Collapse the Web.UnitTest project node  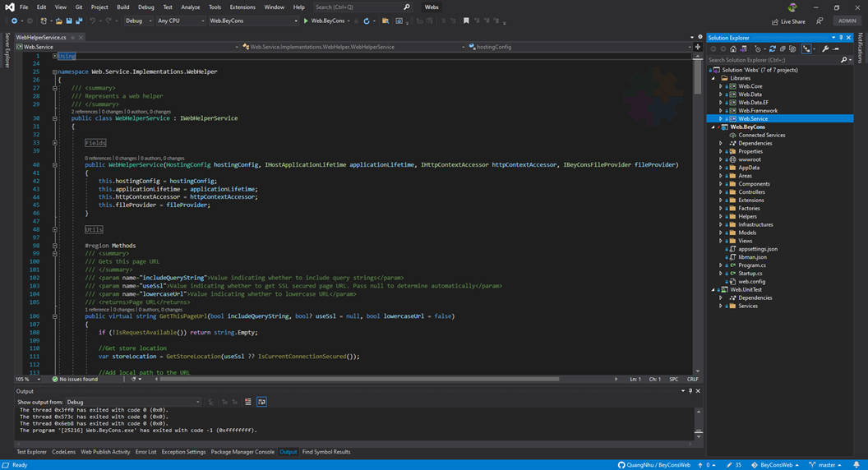click(x=713, y=289)
